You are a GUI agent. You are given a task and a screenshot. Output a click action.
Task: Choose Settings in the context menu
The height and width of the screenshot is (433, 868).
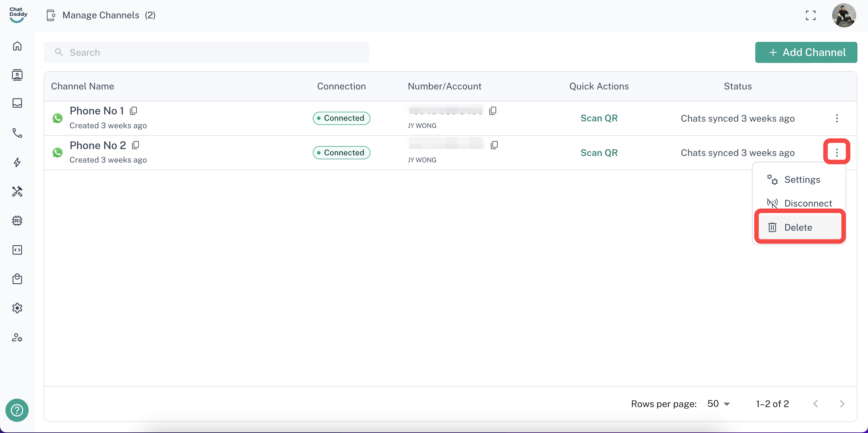click(x=802, y=179)
